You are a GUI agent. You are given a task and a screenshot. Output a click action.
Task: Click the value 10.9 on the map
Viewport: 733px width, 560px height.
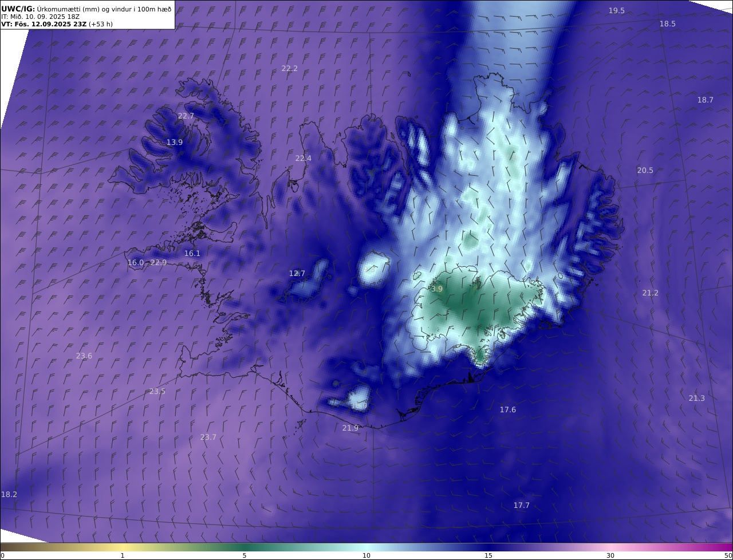coord(359,406)
